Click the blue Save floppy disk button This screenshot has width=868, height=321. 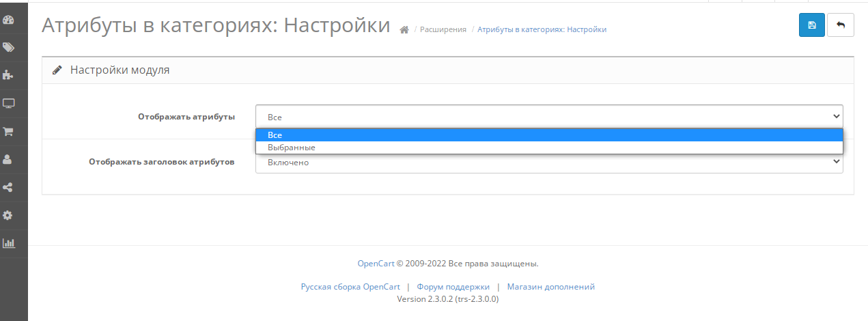(x=811, y=25)
